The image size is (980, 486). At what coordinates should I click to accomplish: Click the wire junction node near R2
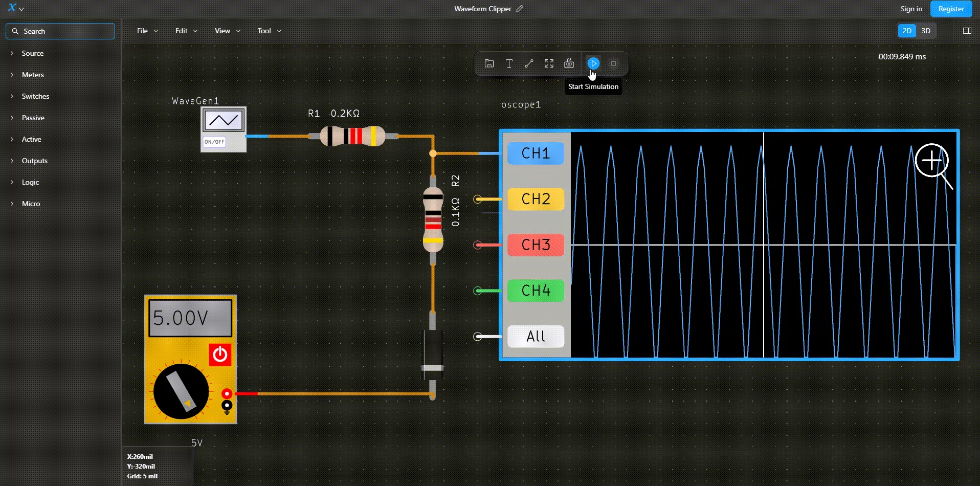tap(433, 153)
